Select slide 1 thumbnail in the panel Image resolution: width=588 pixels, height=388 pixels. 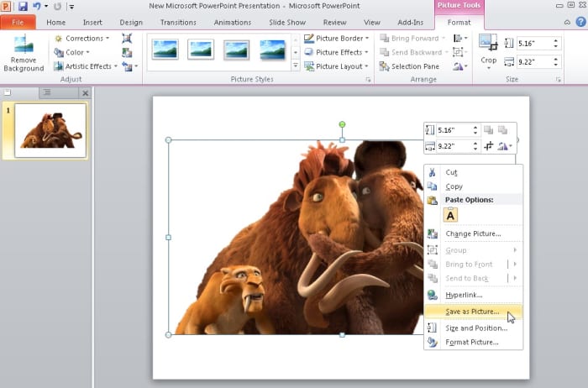pyautogui.click(x=50, y=130)
